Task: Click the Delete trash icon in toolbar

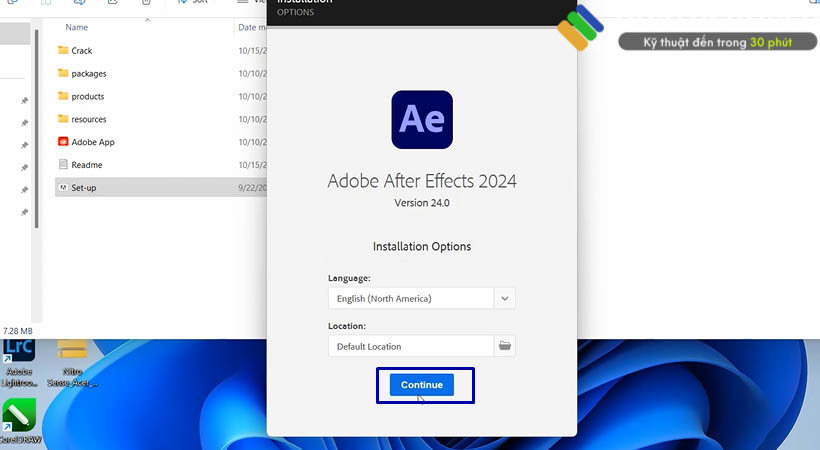Action: point(146,3)
